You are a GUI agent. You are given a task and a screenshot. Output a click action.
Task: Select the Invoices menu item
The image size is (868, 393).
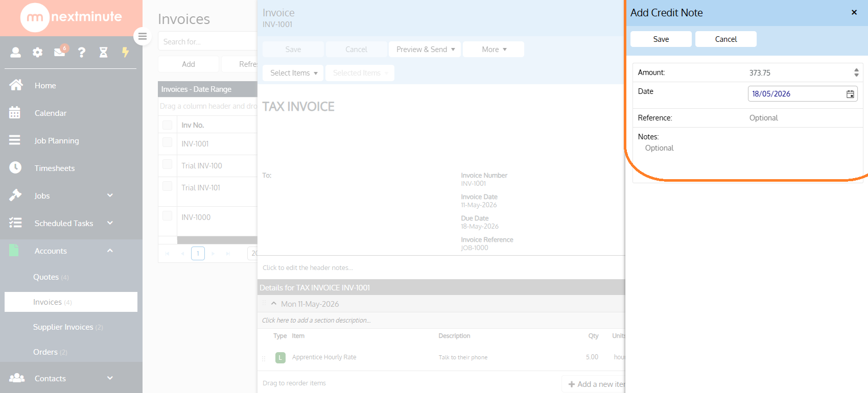[71, 302]
